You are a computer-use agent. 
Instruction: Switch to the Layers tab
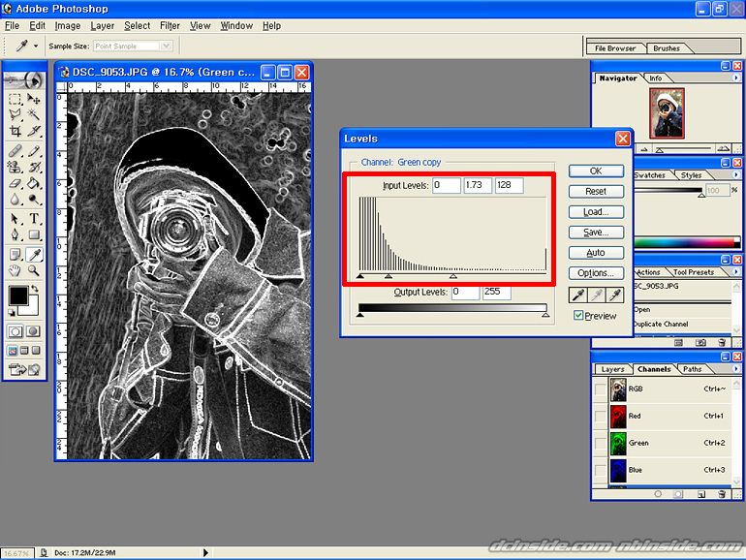coord(612,369)
